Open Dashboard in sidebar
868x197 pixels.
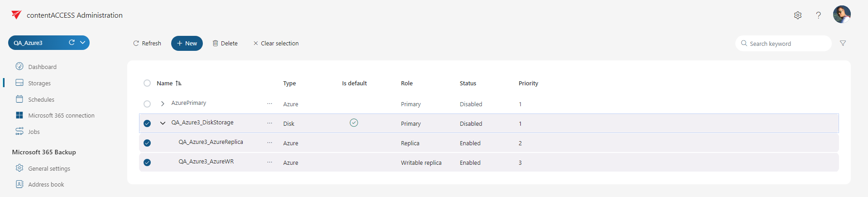click(x=36, y=67)
